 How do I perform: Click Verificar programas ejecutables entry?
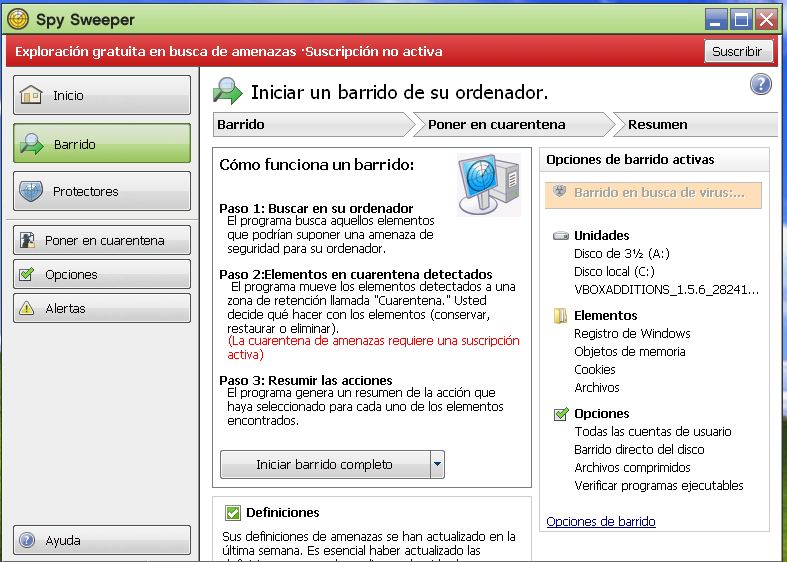(x=659, y=486)
